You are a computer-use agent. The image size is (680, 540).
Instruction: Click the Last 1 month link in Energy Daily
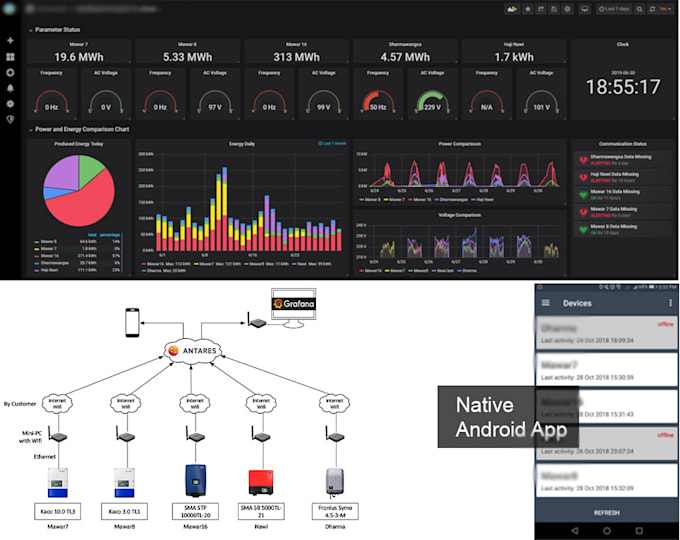[332, 144]
